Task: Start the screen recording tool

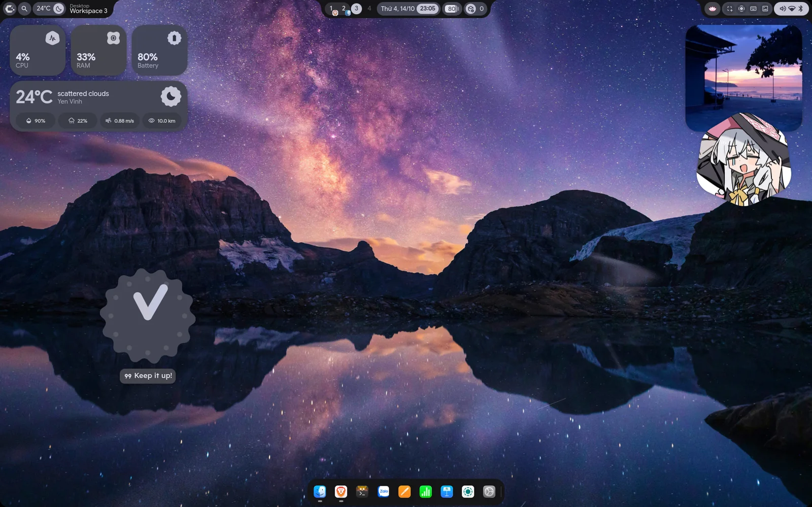Action: click(741, 9)
